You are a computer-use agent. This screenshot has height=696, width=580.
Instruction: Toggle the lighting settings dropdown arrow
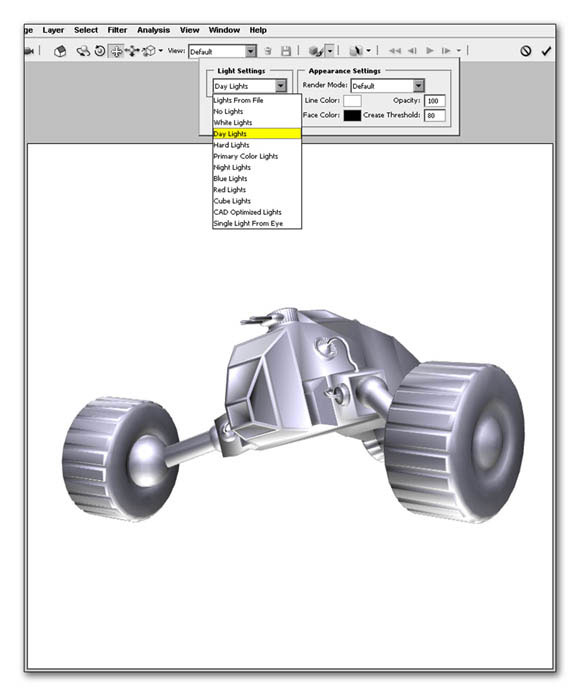(330, 51)
